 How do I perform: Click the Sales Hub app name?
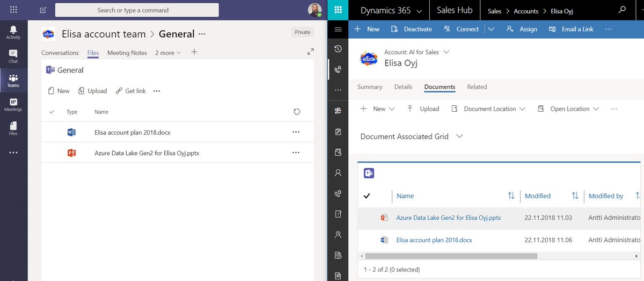(454, 10)
